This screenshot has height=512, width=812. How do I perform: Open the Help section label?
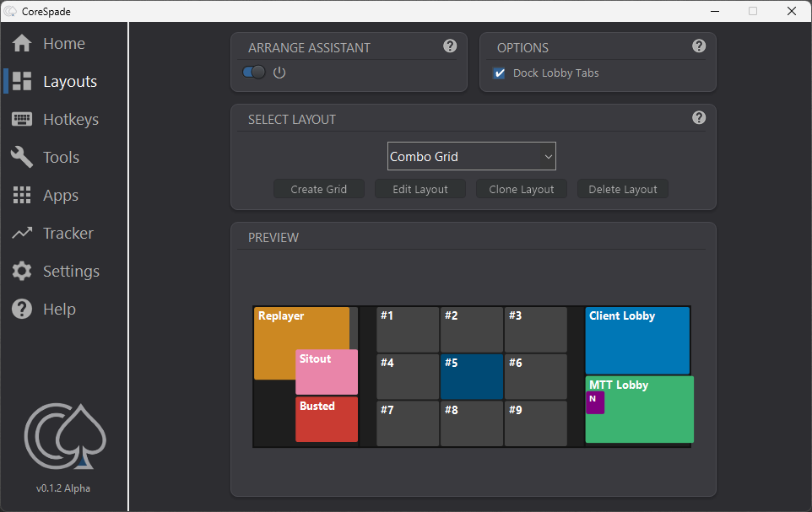[x=60, y=309]
